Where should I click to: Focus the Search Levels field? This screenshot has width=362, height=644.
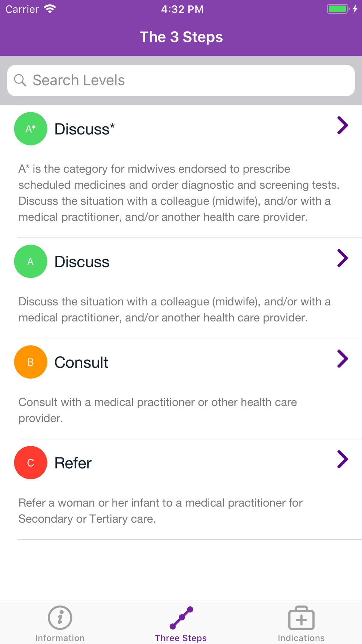(181, 80)
